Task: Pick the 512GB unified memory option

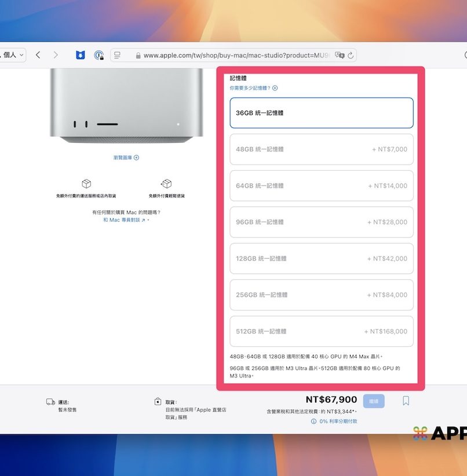Action: tap(322, 331)
